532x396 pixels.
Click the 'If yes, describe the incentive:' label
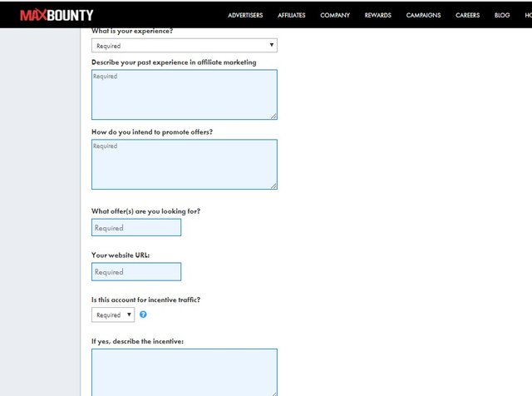click(137, 341)
